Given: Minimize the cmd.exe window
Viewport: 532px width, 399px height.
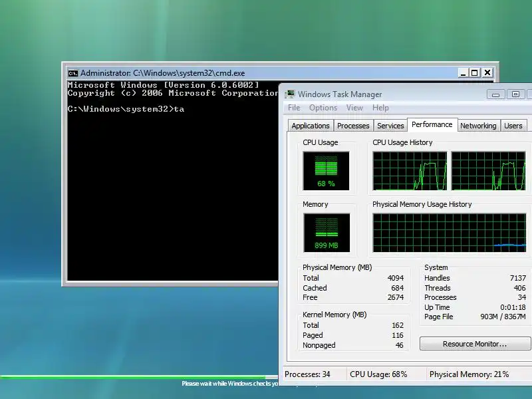Looking at the screenshot, I should [463, 72].
